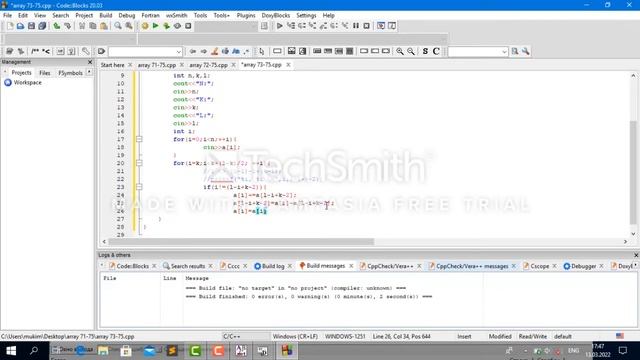The height and width of the screenshot is (360, 640).
Task: Open the Debug menu
Action: 127,15
